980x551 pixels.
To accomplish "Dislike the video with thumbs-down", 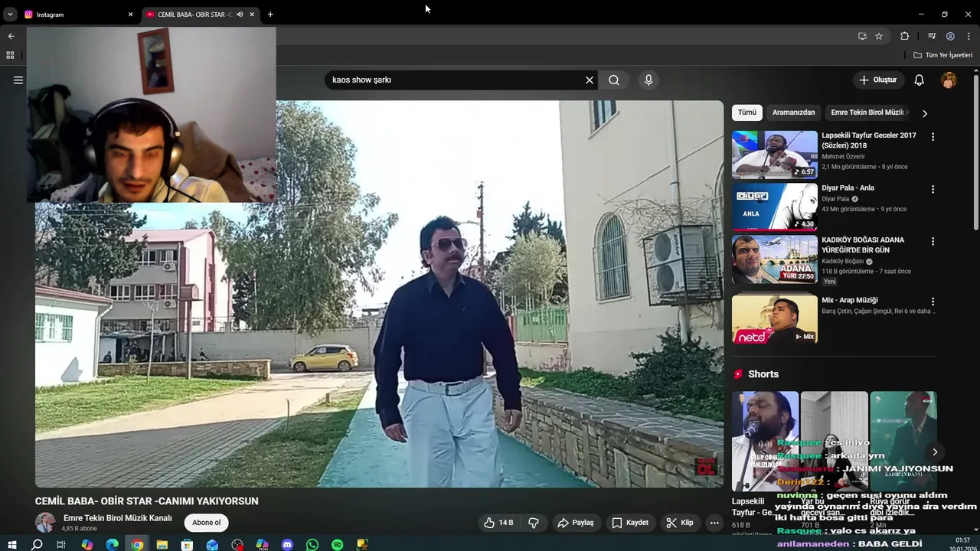I will pos(534,523).
